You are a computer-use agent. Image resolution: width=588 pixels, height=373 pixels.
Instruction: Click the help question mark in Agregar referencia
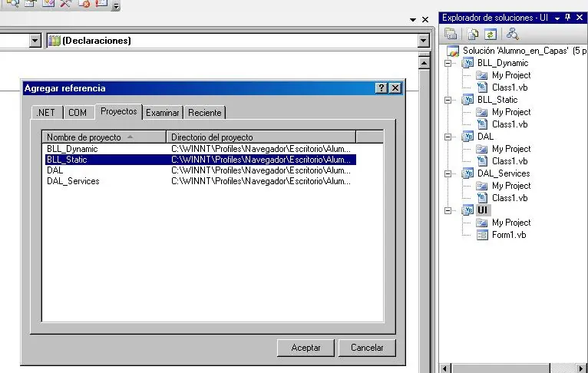(x=381, y=87)
